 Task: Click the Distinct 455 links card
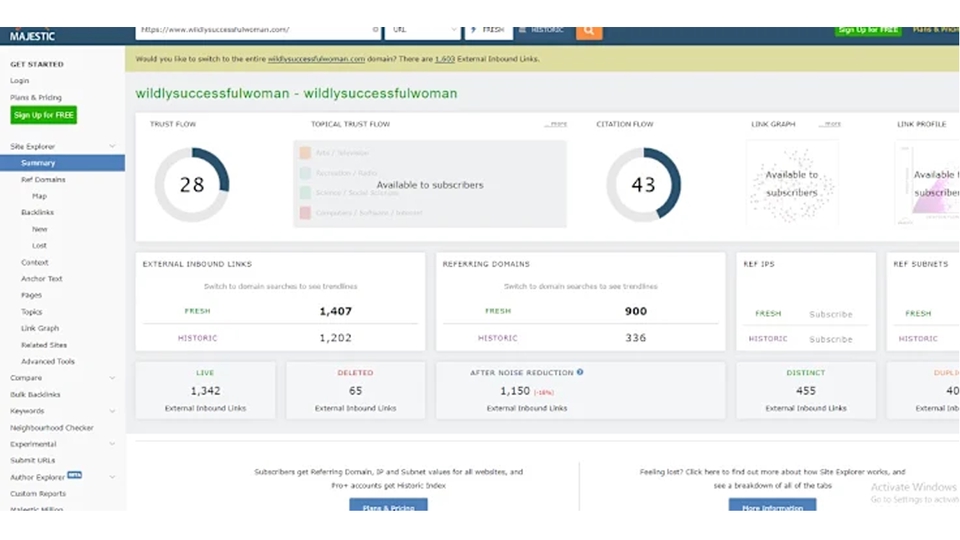806,390
